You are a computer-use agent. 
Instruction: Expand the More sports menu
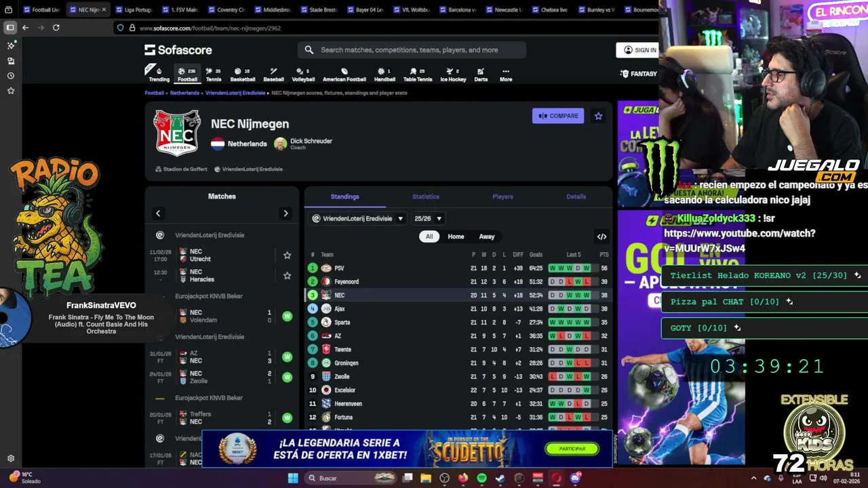click(x=506, y=75)
